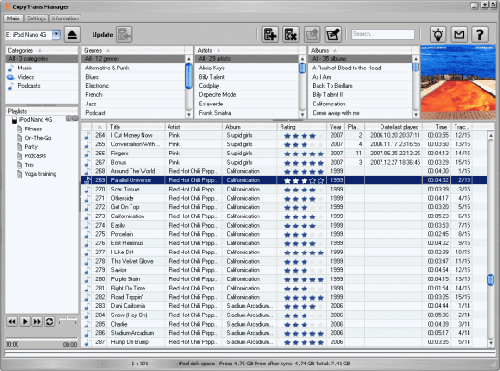Sort the Albums list by its header

coord(359,50)
